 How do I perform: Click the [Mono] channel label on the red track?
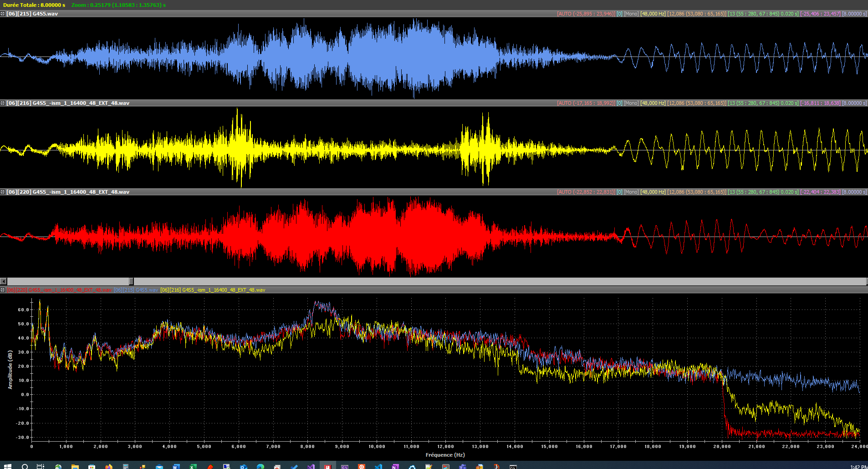631,192
